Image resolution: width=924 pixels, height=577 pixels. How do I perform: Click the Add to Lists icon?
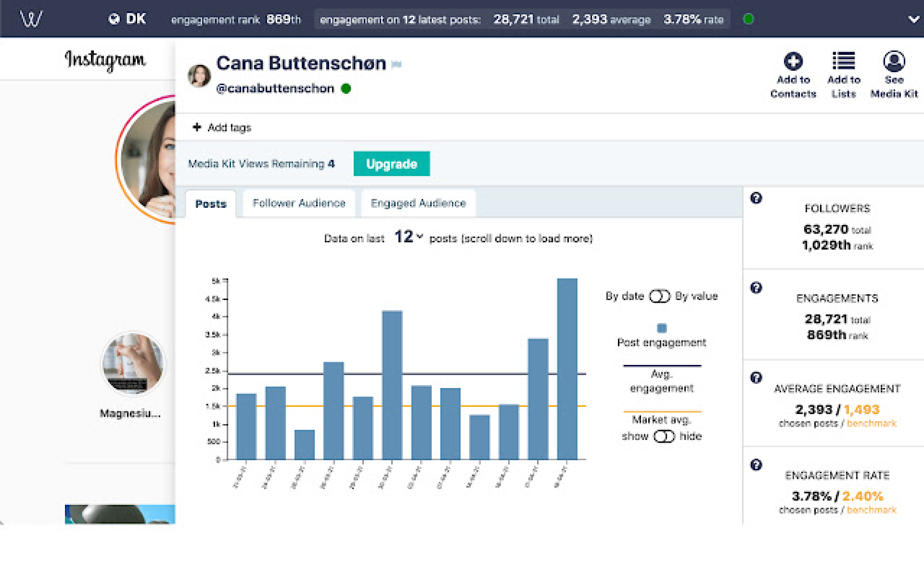pyautogui.click(x=844, y=61)
